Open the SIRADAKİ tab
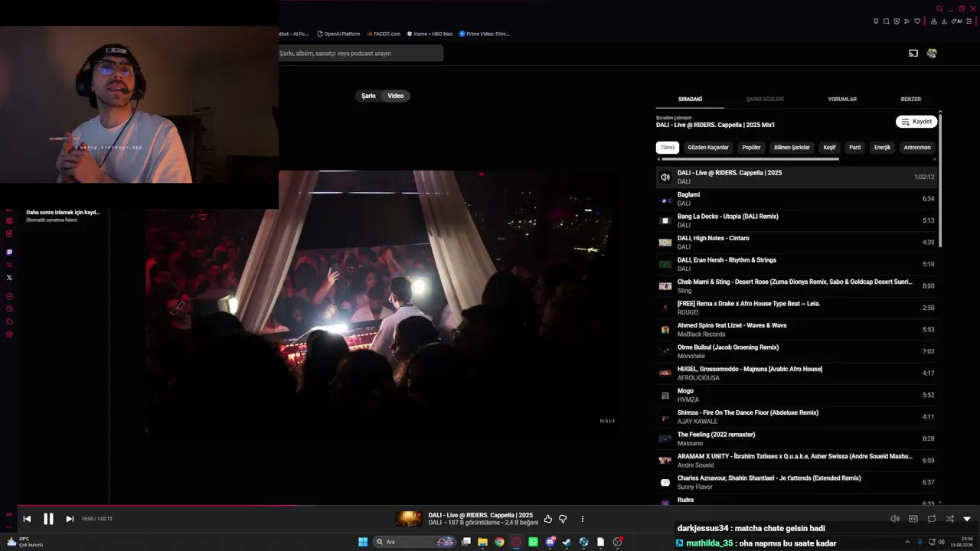The width and height of the screenshot is (980, 551). pyautogui.click(x=690, y=99)
